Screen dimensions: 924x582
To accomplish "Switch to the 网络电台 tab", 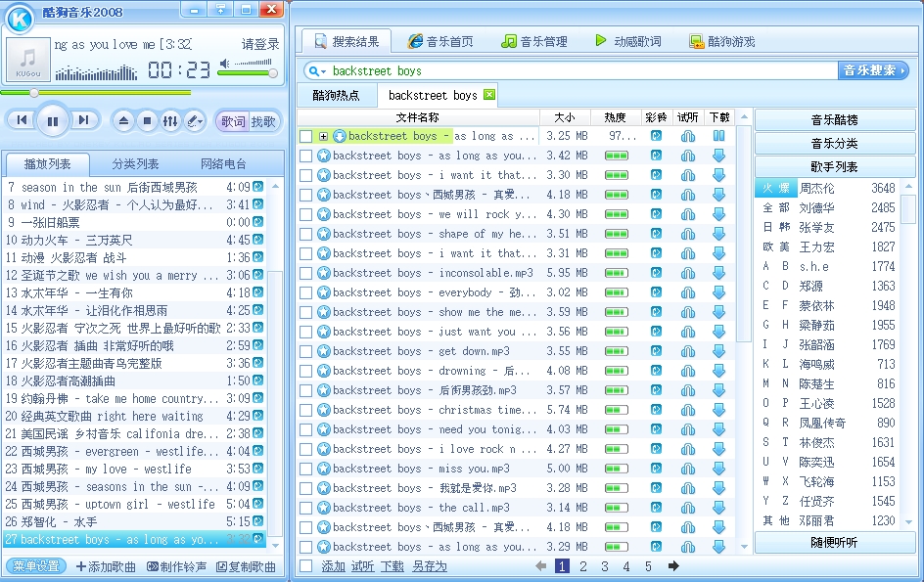I will 223,164.
